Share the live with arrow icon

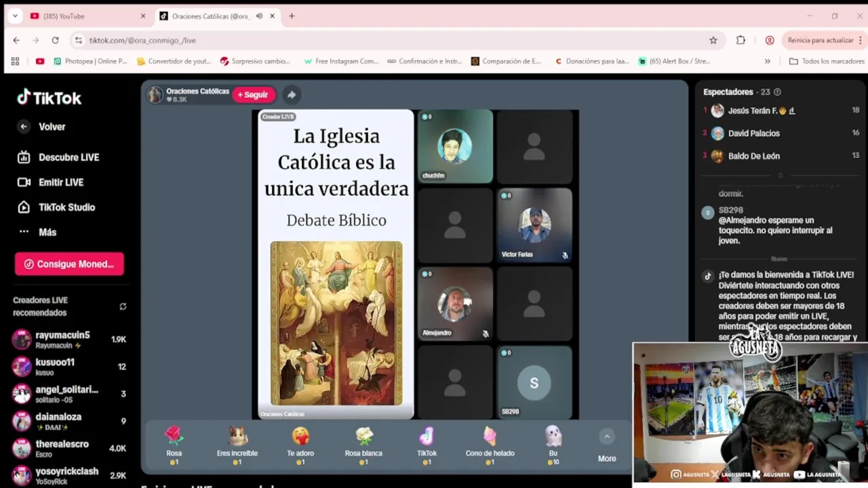click(x=291, y=95)
